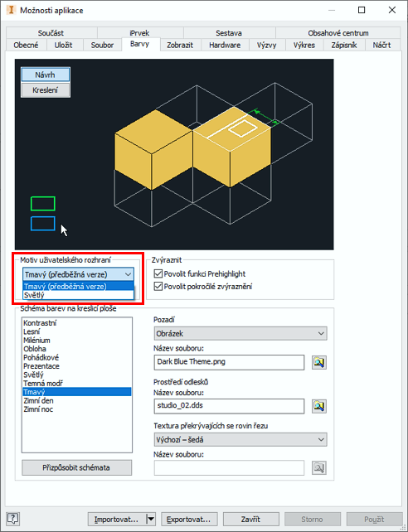Toggle Povolit pokročilé zvýraznění checkbox
The width and height of the screenshot is (408, 532).
[x=158, y=287]
